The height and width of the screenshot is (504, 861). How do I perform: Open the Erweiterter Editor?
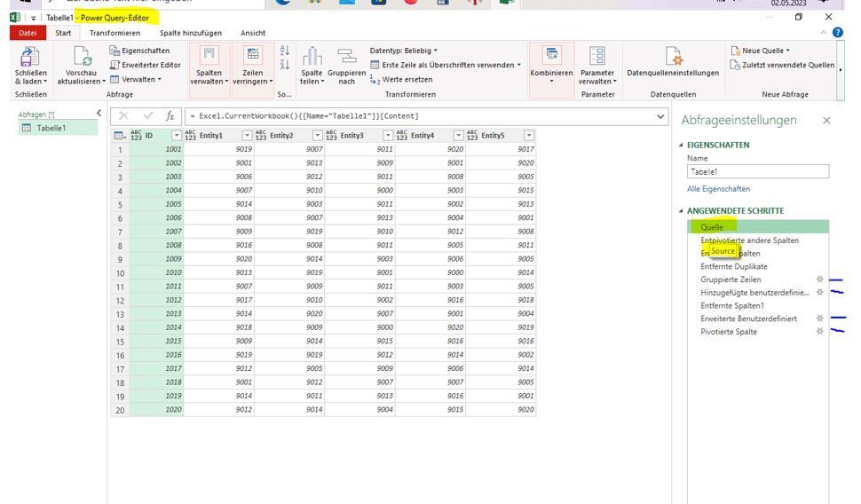click(145, 65)
